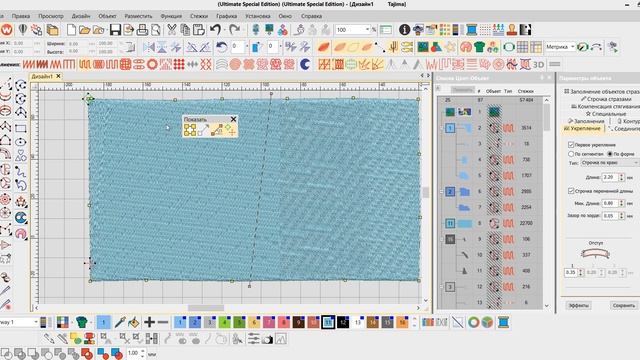Switch to the Специальные tab
Image resolution: width=640 pixels, height=360 pixels.
click(x=606, y=113)
